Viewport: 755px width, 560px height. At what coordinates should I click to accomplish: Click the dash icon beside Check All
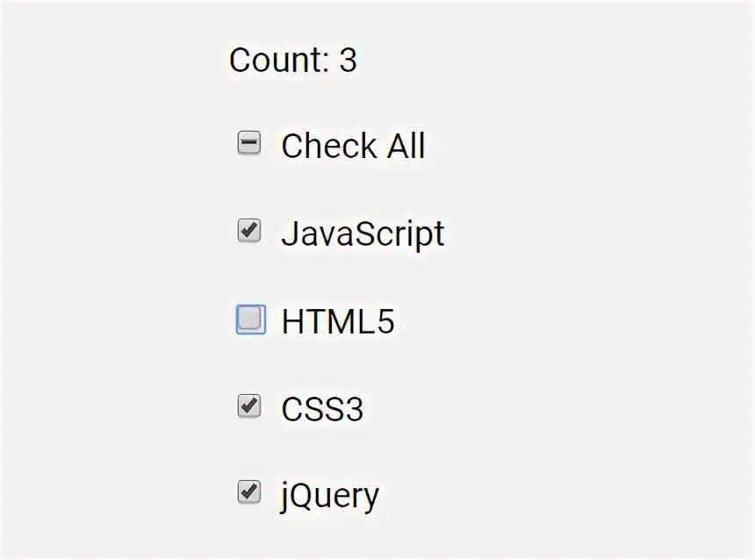click(249, 143)
